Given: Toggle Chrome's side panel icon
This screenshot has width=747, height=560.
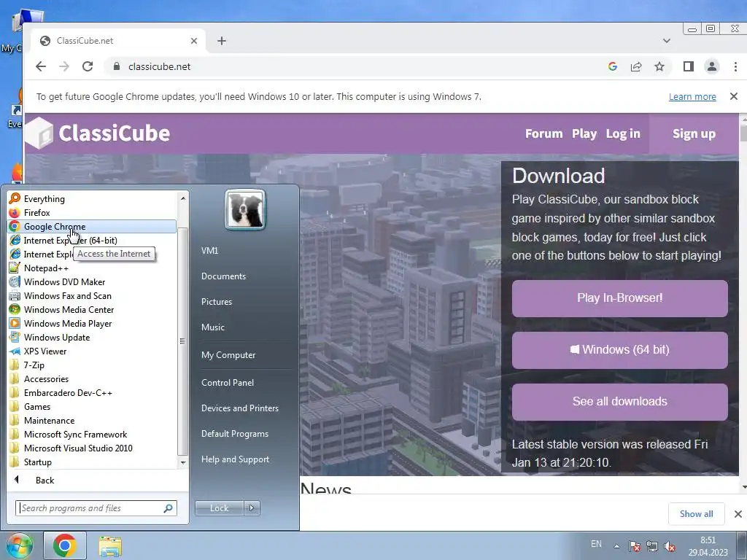Looking at the screenshot, I should click(x=689, y=66).
